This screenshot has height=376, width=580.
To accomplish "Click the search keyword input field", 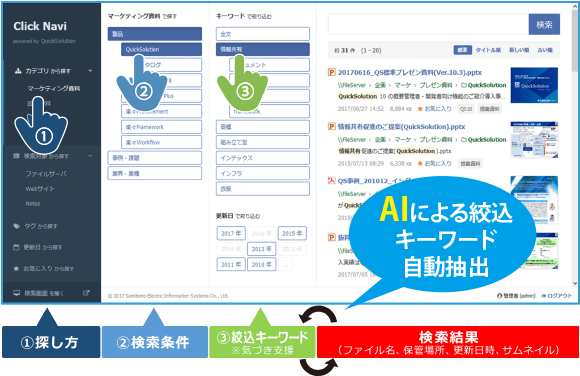I will [x=428, y=24].
